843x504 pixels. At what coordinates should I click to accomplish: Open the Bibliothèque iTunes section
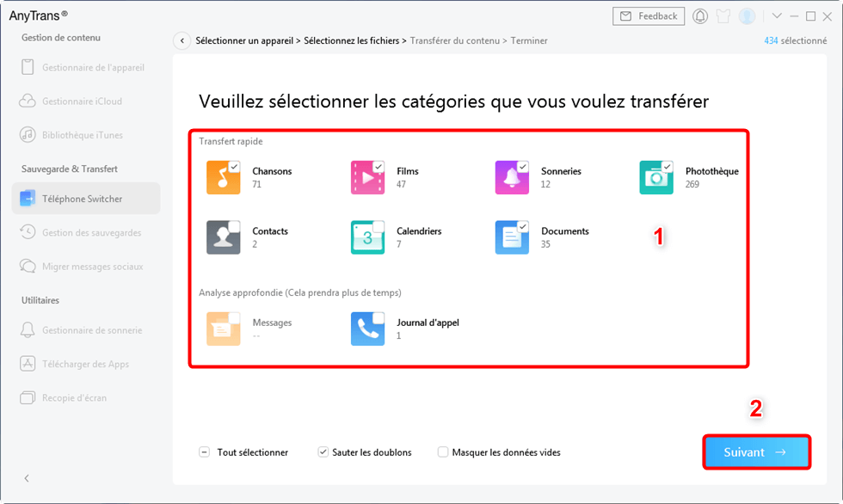point(85,134)
